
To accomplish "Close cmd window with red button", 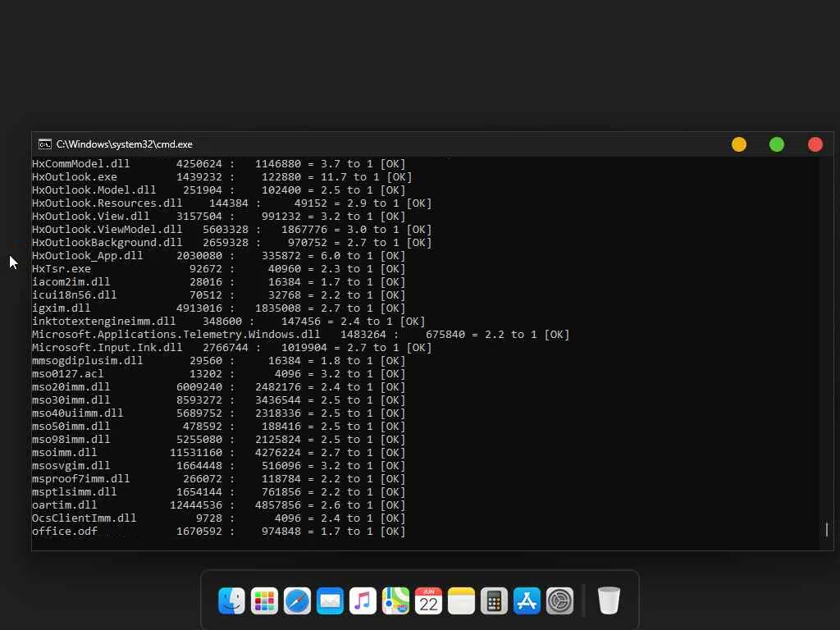I will pos(815,144).
